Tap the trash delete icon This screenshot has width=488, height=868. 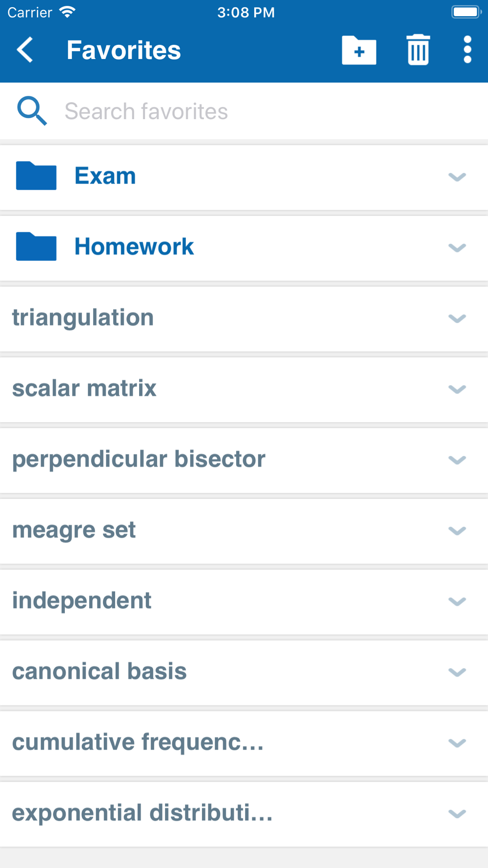(x=418, y=50)
